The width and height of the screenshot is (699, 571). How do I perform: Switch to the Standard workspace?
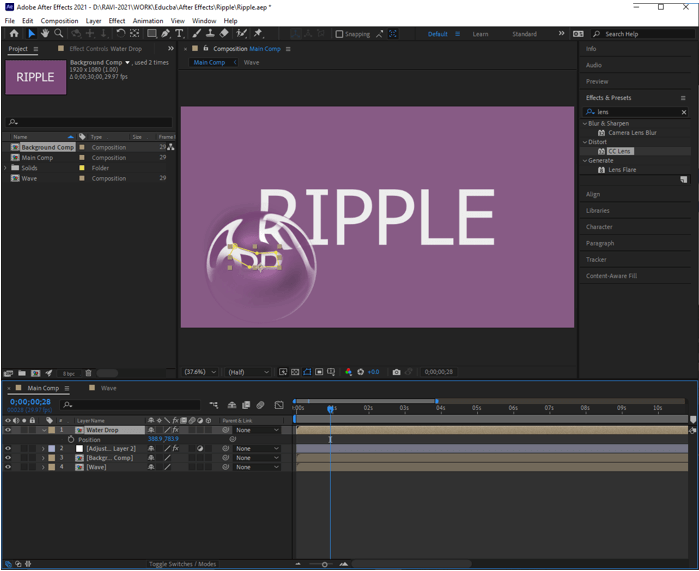(x=524, y=34)
